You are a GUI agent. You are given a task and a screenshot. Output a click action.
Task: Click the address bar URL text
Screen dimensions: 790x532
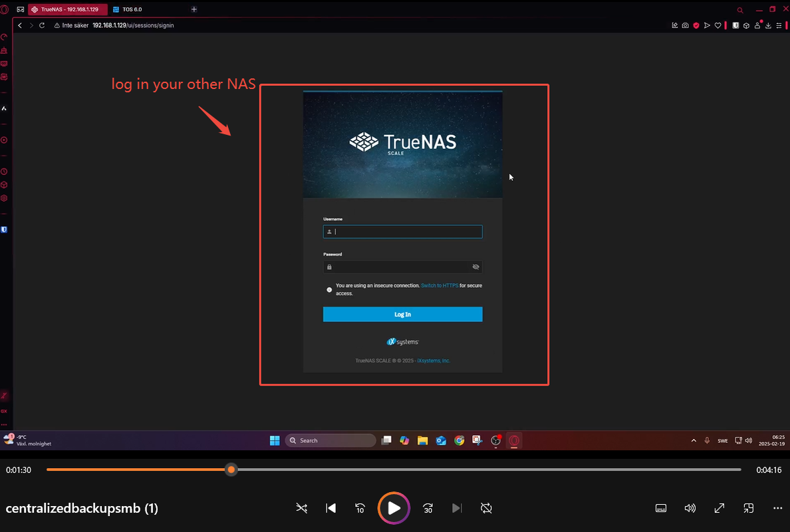click(x=133, y=25)
